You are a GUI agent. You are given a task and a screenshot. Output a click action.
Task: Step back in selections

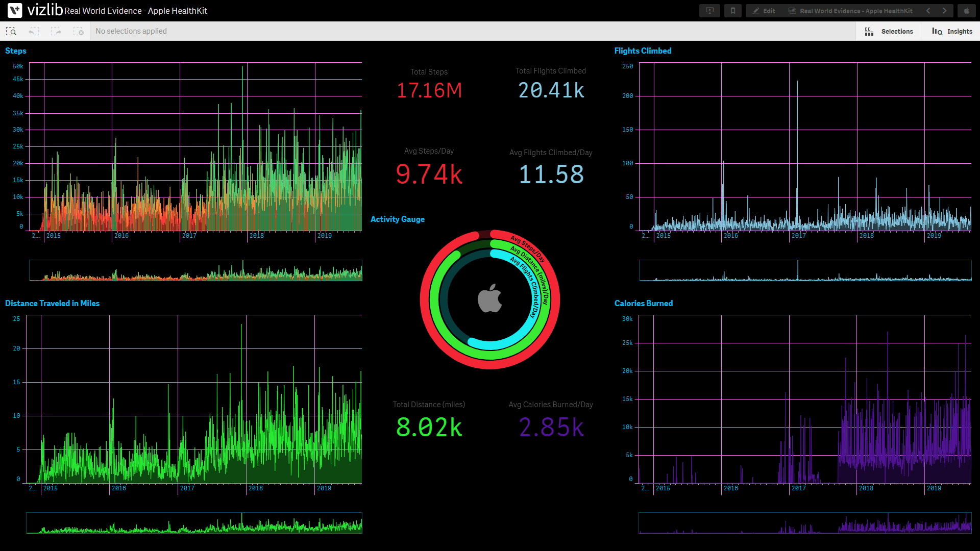coord(34,31)
